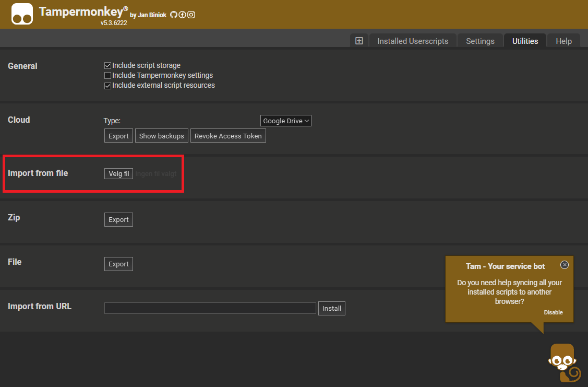Go to the Help tab

point(563,41)
